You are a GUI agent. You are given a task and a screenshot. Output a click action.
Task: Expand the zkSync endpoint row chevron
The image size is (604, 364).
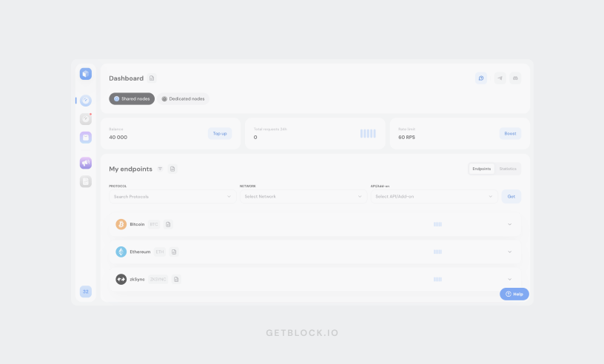pyautogui.click(x=509, y=279)
